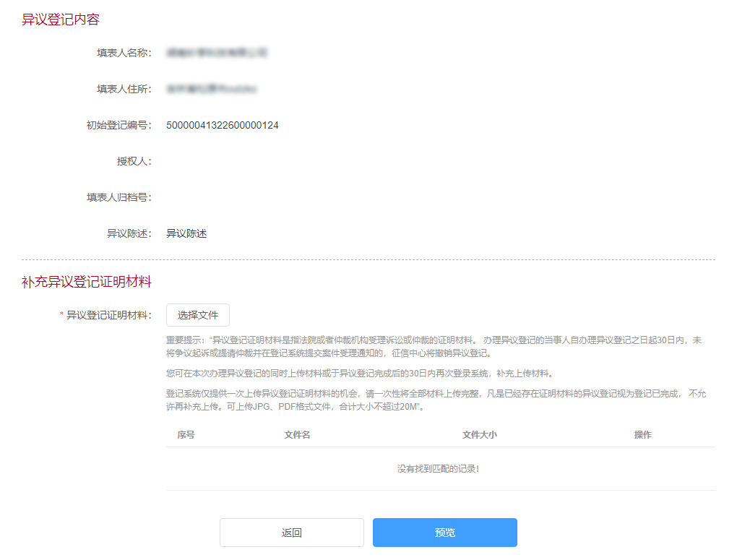737x560 pixels.
Task: Click the 异议陈述 value text
Action: tap(186, 233)
